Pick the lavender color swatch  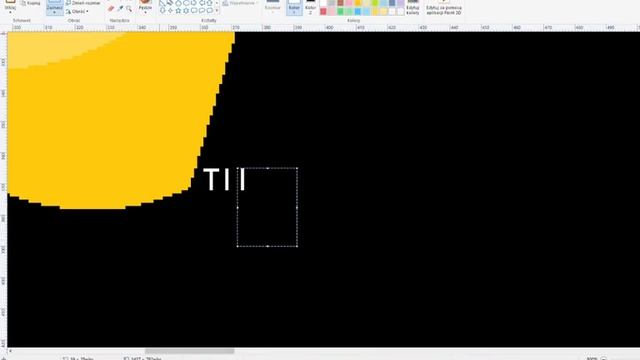click(401, 3)
